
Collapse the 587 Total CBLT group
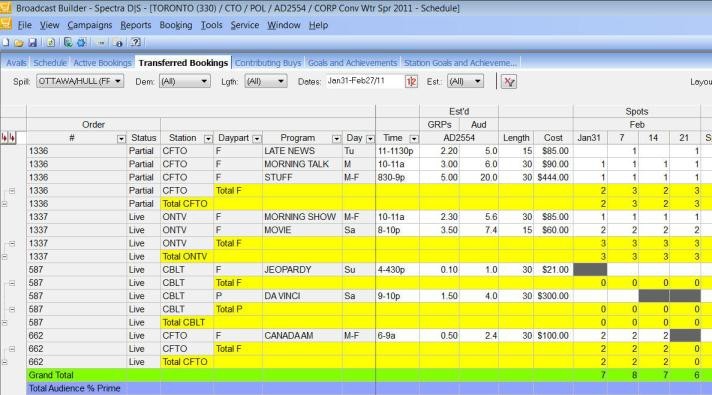[x=4, y=323]
